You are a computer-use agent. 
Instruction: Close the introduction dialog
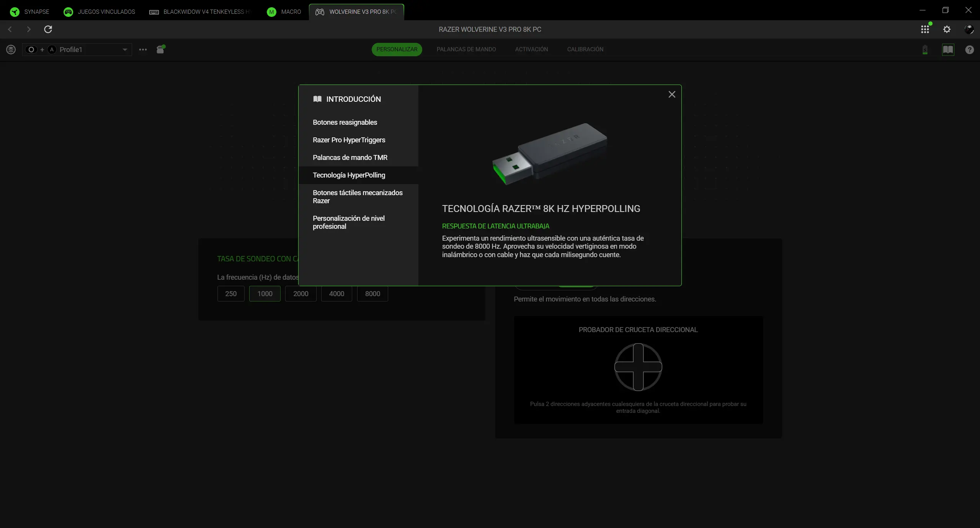tap(672, 94)
